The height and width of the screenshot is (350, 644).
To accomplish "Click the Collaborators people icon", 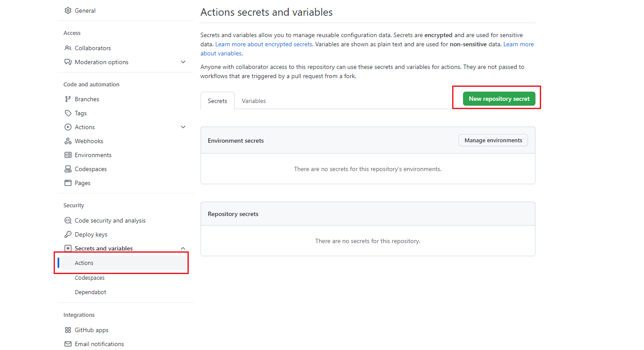I will tap(68, 48).
